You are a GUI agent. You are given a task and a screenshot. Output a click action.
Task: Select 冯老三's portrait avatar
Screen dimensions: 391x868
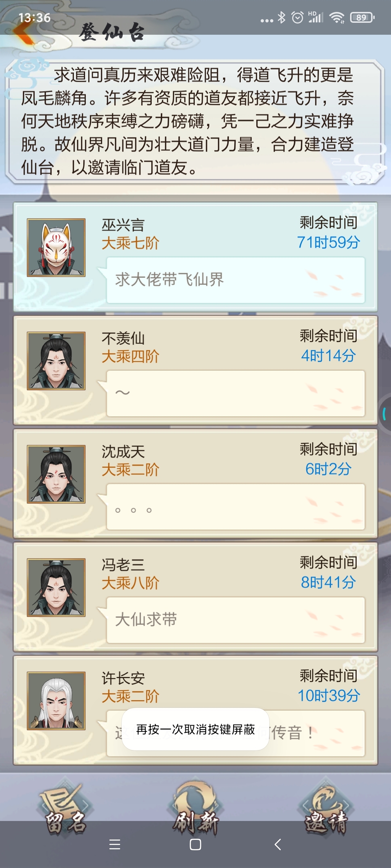click(56, 587)
